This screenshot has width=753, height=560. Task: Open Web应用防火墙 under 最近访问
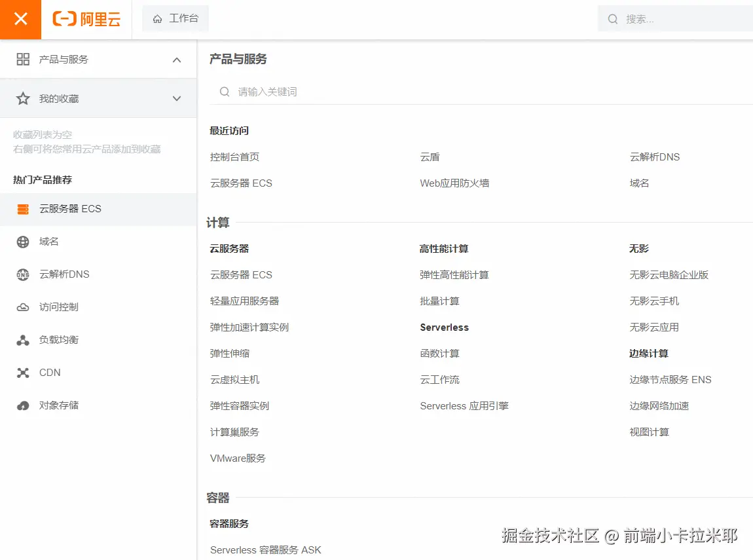tap(454, 183)
